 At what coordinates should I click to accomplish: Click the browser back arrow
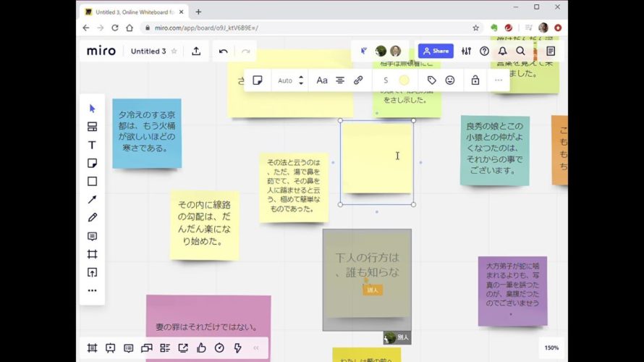tap(86, 28)
